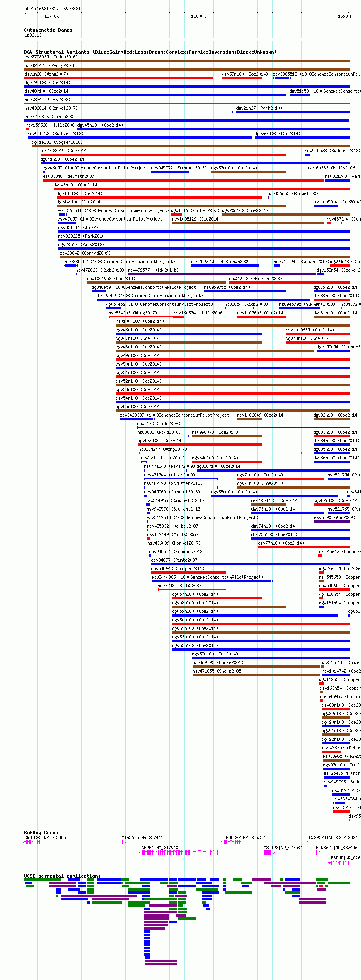Click the nsv3632 (Kidd2008) label

click(159, 432)
